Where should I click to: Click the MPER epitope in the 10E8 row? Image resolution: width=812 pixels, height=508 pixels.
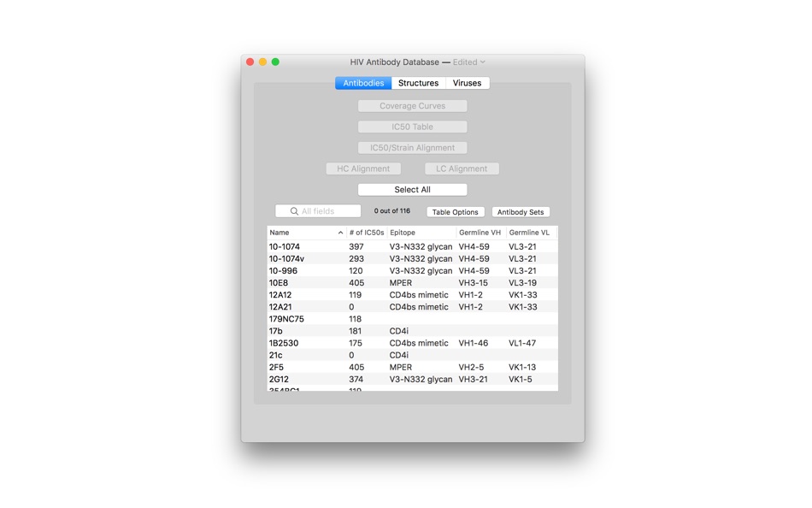pyautogui.click(x=401, y=283)
